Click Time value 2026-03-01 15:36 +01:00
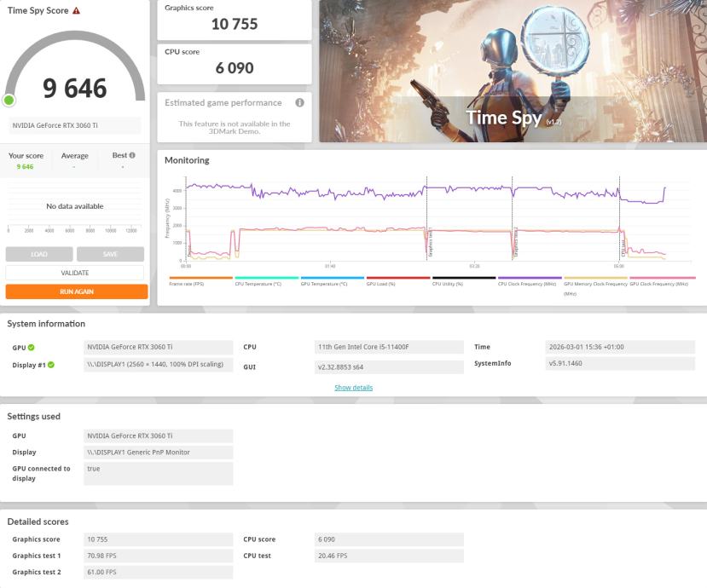This screenshot has width=707, height=588. (x=620, y=347)
